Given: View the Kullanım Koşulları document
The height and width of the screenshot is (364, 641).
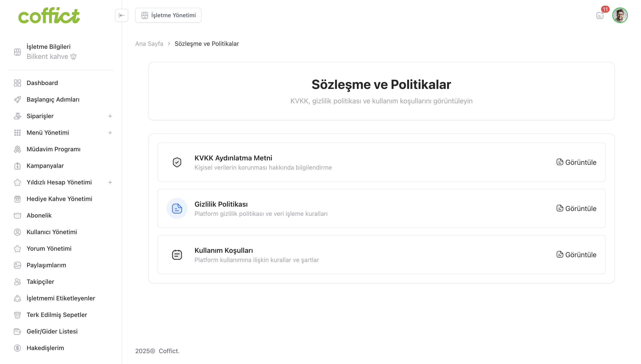Looking at the screenshot, I should 576,255.
